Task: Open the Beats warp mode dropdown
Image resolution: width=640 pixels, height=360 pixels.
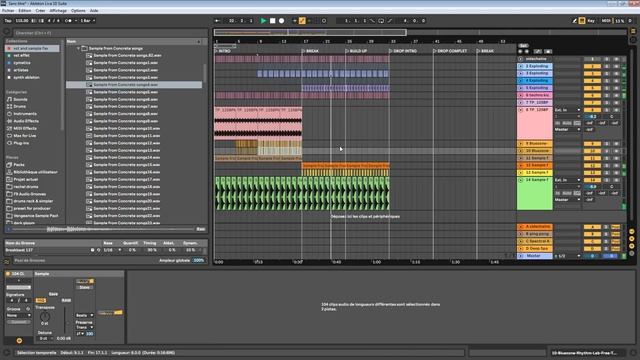Action: point(84,316)
